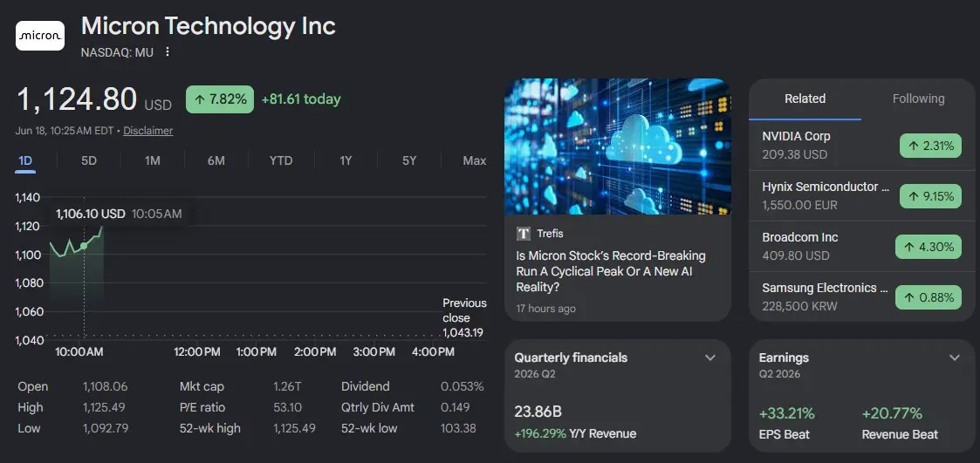Click NVIDIA's 2.31% change badge
This screenshot has width=980, height=463.
[x=930, y=146]
